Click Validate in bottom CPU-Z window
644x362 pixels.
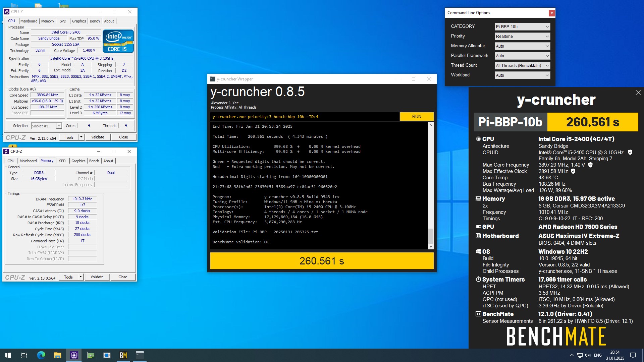pyautogui.click(x=97, y=277)
